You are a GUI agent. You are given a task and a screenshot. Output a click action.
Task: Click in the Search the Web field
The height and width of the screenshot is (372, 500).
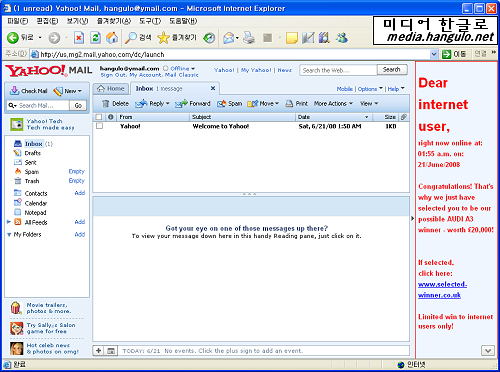click(x=338, y=70)
